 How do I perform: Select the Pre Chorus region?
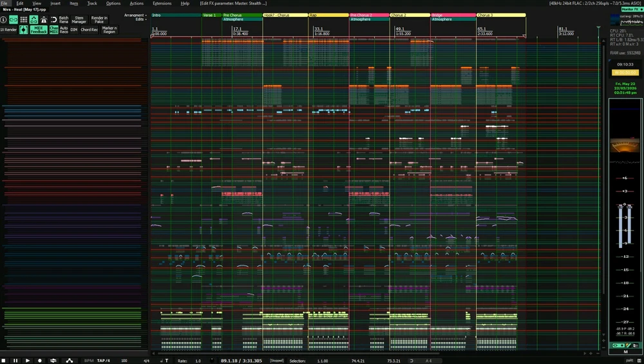point(242,15)
